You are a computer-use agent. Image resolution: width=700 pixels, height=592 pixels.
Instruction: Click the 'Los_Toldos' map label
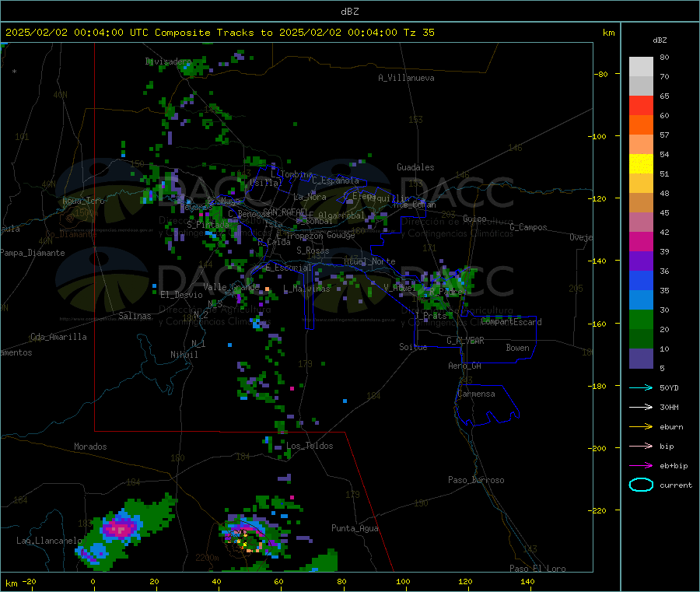pos(310,446)
